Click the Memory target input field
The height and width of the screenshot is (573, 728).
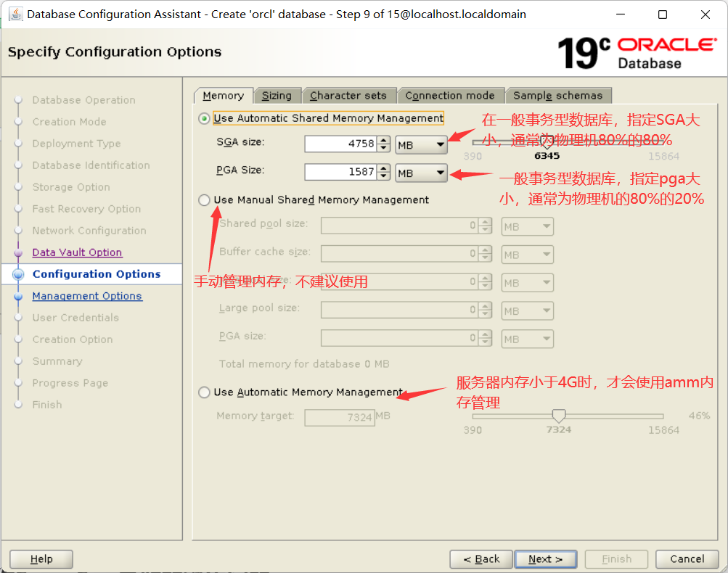[340, 417]
